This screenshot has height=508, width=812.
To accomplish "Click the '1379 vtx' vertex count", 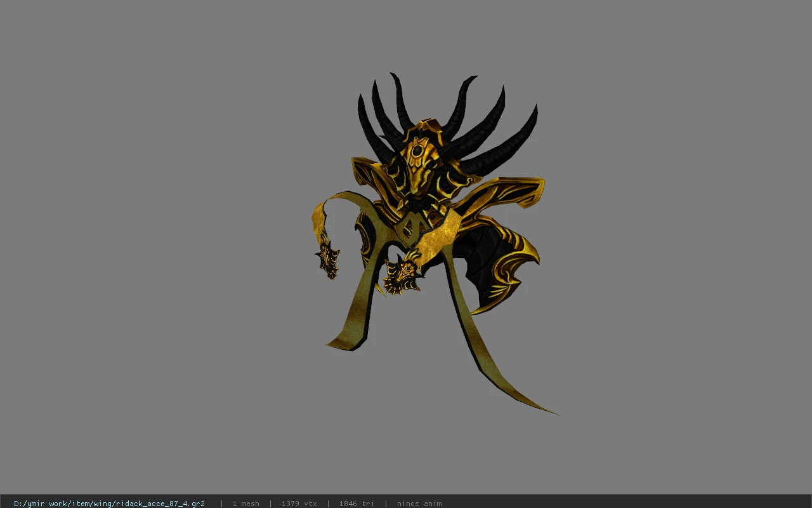I will click(299, 504).
